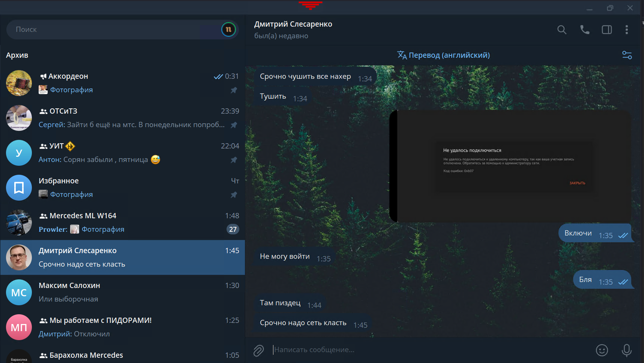
Task: Expand the Архив archived chats section
Action: pyautogui.click(x=17, y=55)
